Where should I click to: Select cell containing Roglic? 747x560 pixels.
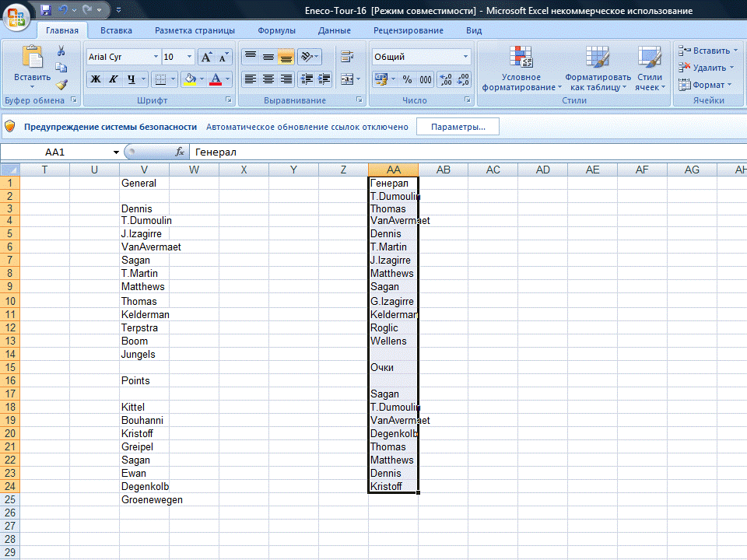click(394, 327)
